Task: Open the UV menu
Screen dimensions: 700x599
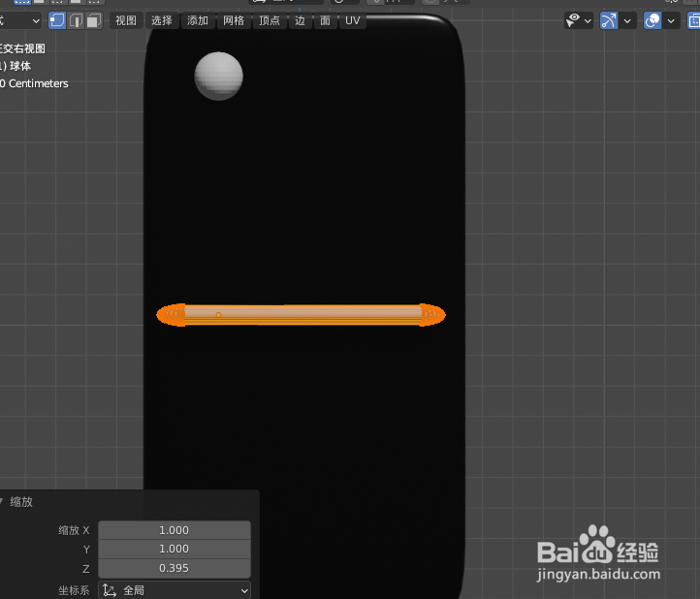Action: pos(353,20)
